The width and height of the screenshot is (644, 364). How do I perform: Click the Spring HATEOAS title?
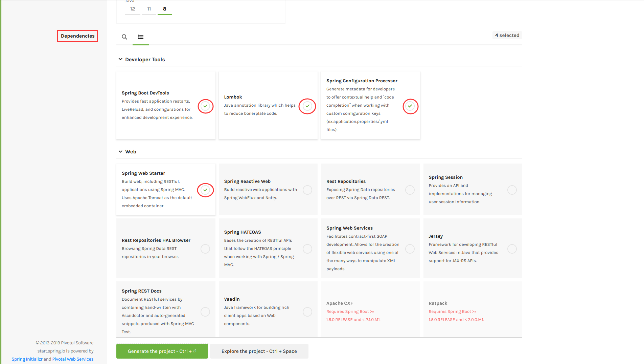coord(242,232)
